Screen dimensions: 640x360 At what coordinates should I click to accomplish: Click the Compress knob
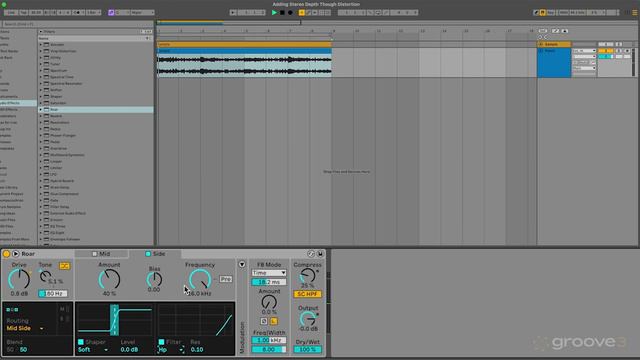tap(307, 276)
